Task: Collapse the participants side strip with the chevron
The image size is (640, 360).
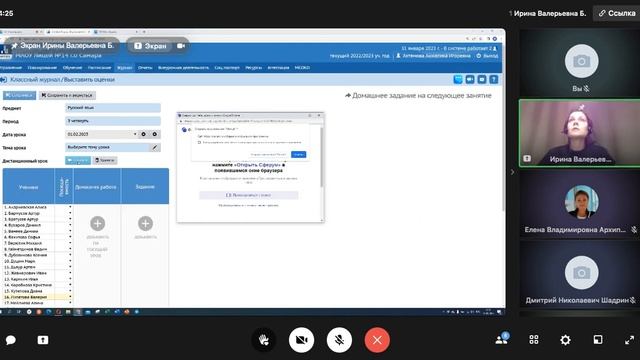Action: pos(512,172)
